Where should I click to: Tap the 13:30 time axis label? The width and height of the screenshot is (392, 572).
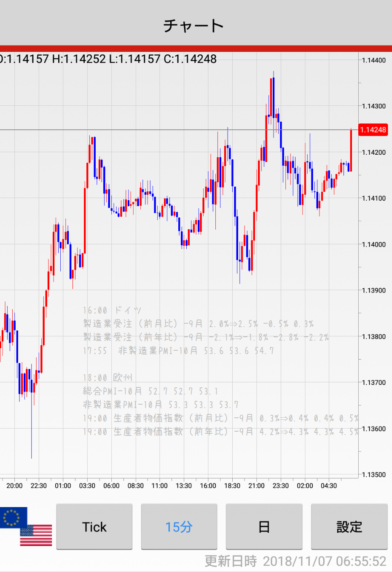[183, 486]
